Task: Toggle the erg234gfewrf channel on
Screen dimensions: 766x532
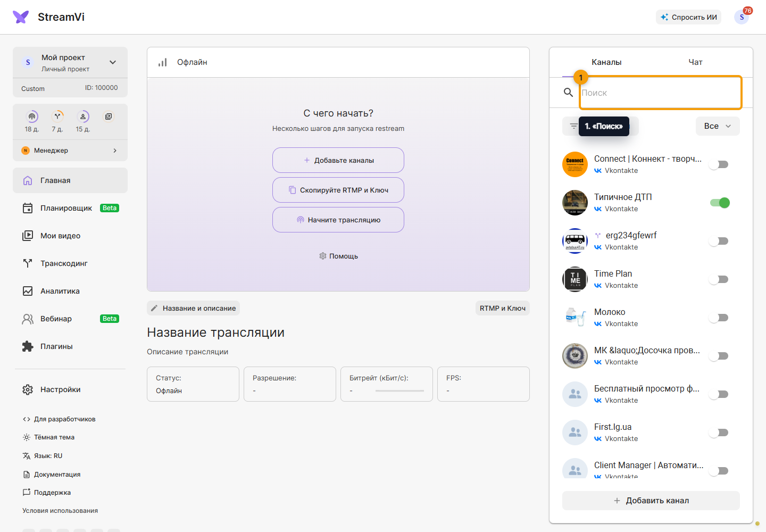Action: coord(719,241)
